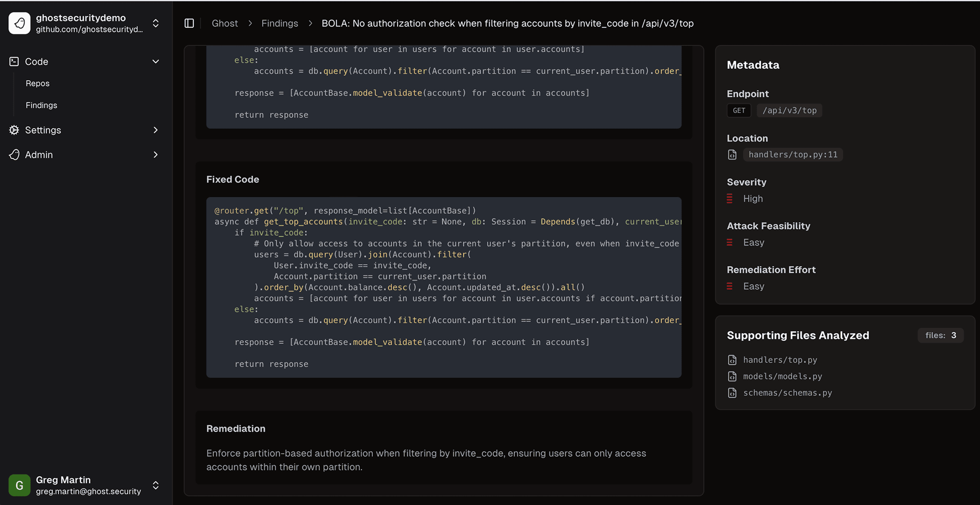
Task: Open handlers/top.py in supporting files
Action: (x=780, y=360)
